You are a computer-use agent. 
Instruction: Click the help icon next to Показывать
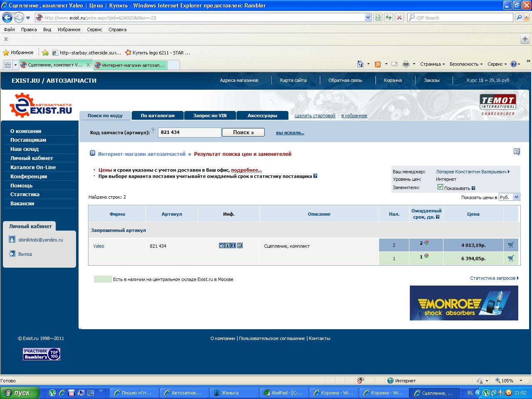(x=473, y=188)
